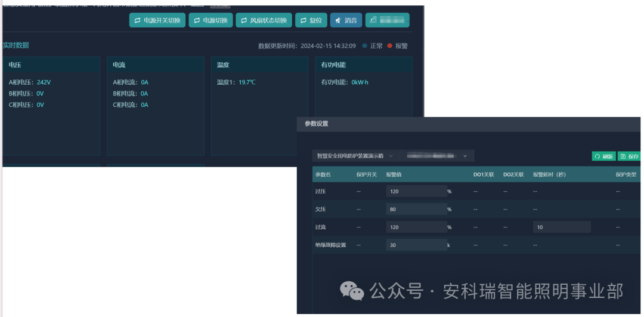Click the 数据更新时间 timestamp
644x317 pixels.
(x=307, y=45)
